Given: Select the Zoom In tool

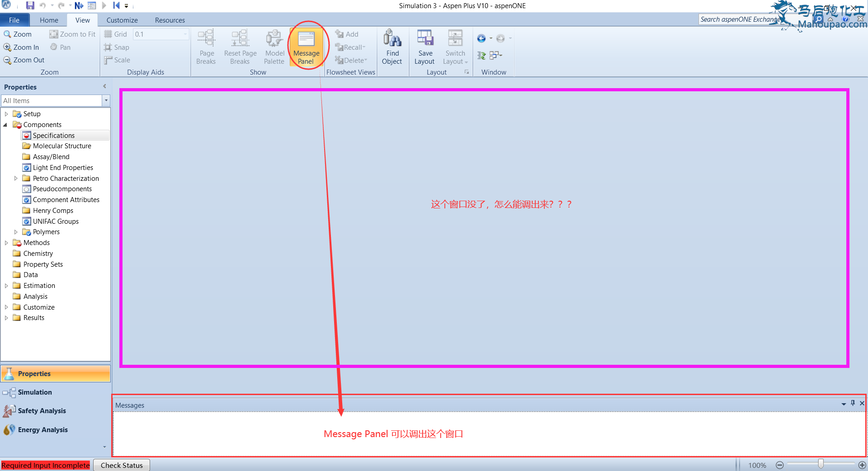Looking at the screenshot, I should click(x=21, y=47).
